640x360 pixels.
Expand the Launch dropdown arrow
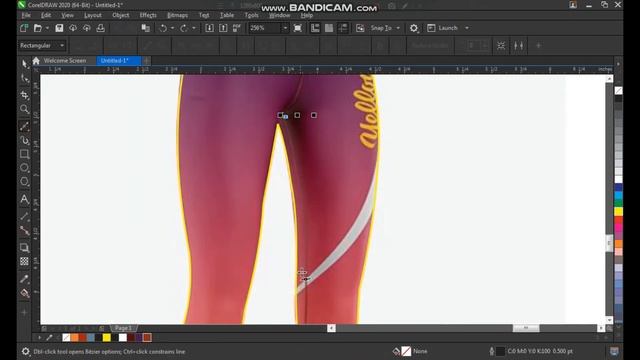point(467,28)
